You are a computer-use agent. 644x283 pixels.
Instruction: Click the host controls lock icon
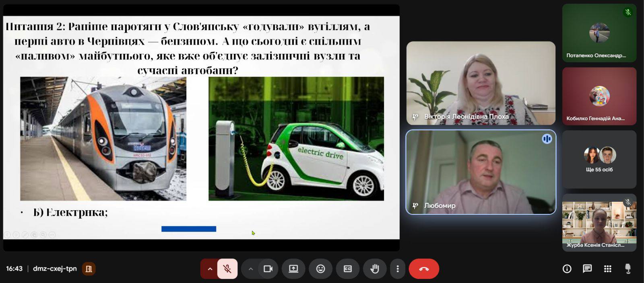coord(627,269)
